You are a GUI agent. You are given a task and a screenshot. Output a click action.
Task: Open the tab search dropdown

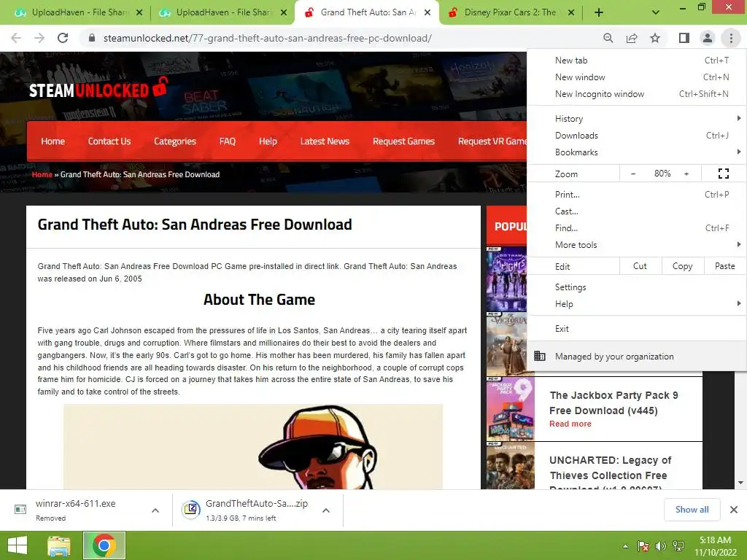(x=656, y=12)
